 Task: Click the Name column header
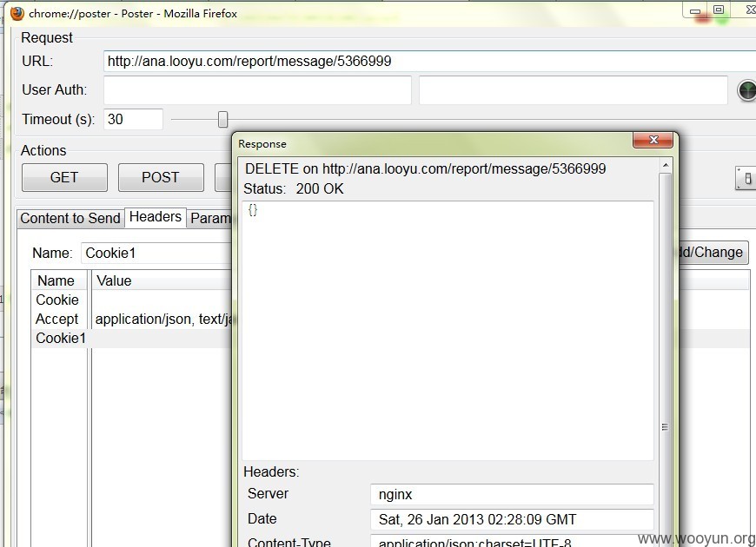coord(59,280)
